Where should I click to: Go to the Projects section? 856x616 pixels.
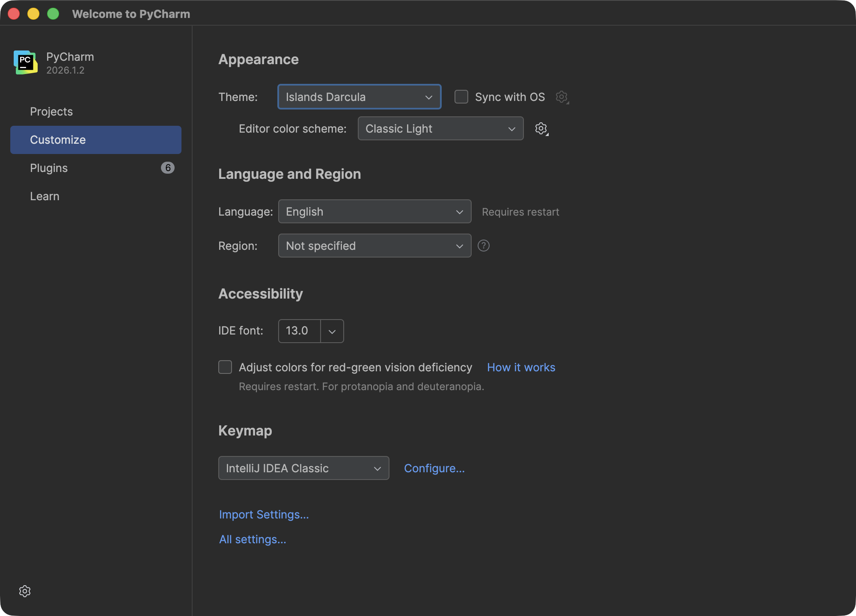(96, 112)
